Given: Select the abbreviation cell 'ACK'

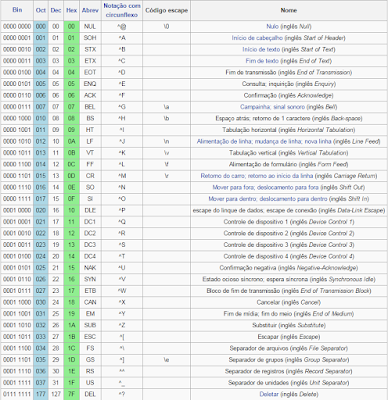Looking at the screenshot, I should tap(90, 95).
